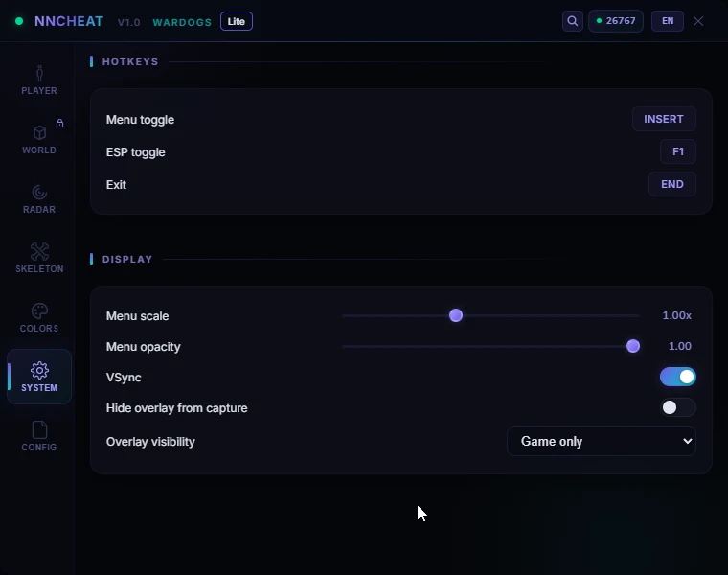Screen dimensions: 728x575
Task: Click the lock icon beside World
Action: click(60, 123)
